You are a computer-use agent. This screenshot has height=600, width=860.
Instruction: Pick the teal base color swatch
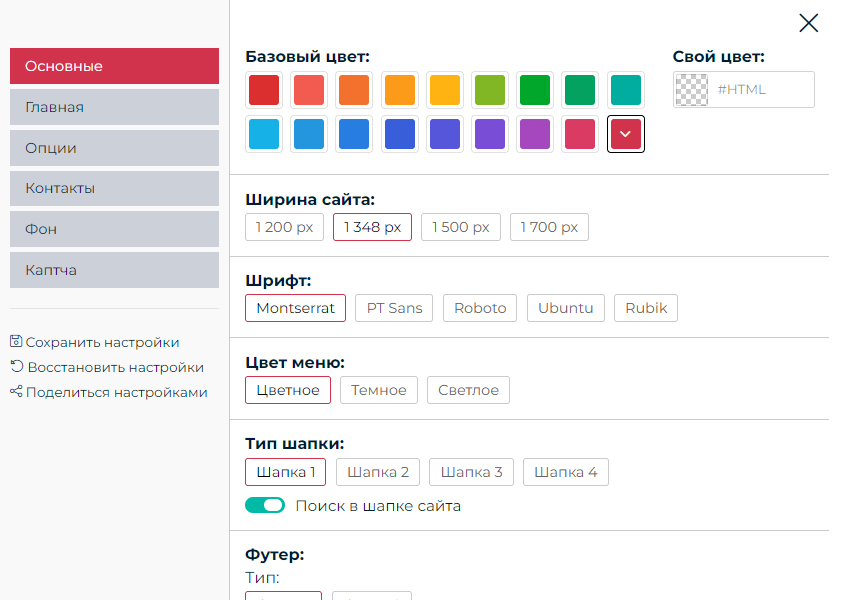(x=626, y=90)
